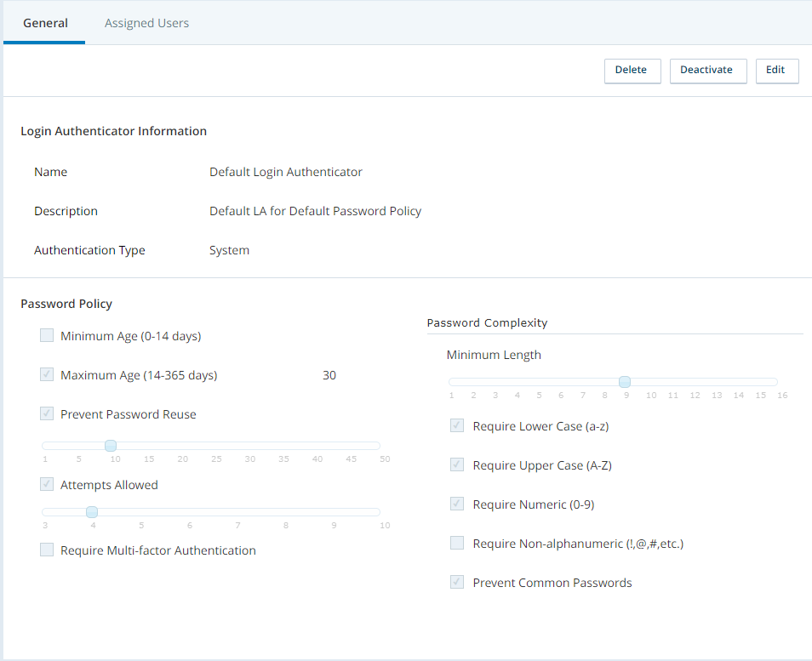
Task: Enable the Minimum Age checkbox
Action: [47, 336]
